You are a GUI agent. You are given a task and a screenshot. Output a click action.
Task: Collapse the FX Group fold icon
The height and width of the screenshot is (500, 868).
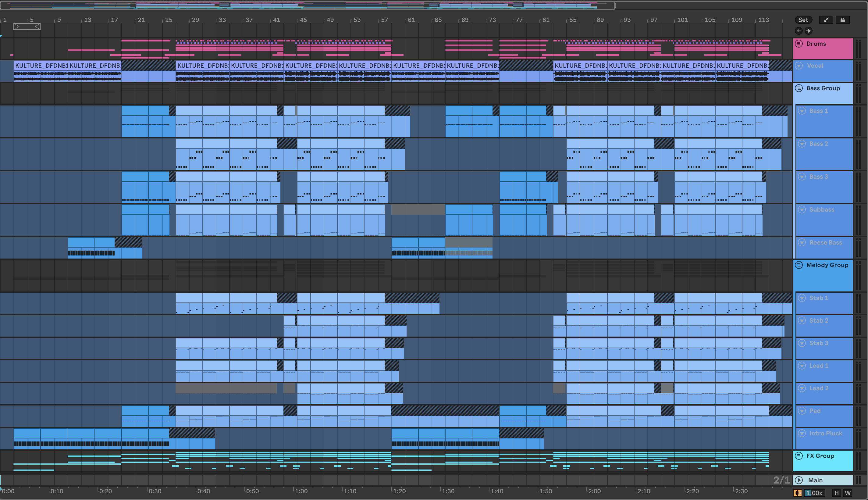(x=799, y=456)
